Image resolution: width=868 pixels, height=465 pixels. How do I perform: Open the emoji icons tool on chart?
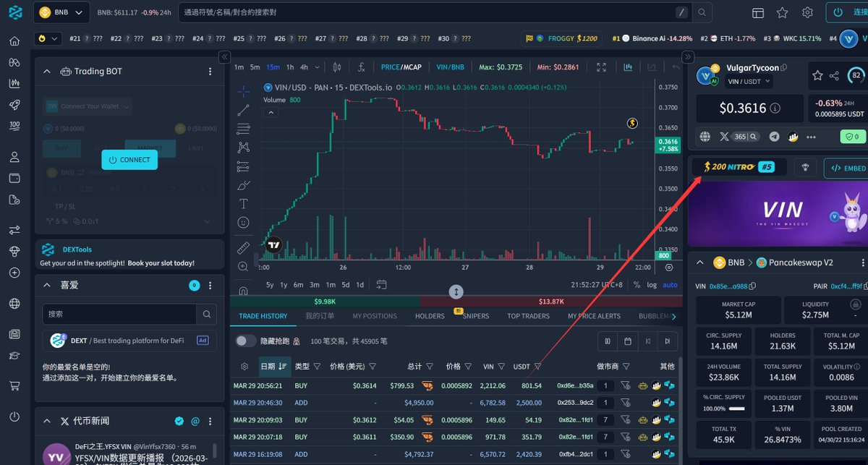(244, 223)
